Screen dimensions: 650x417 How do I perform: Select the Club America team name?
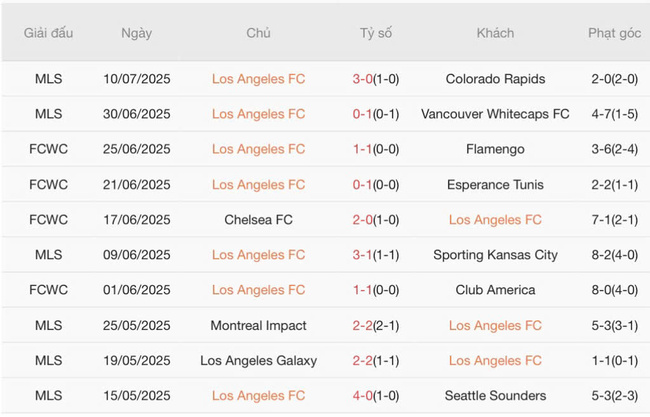click(495, 290)
